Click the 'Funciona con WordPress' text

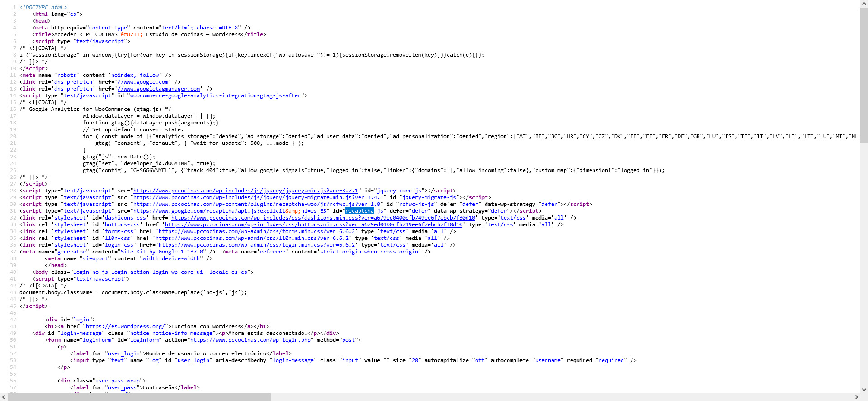coord(206,326)
